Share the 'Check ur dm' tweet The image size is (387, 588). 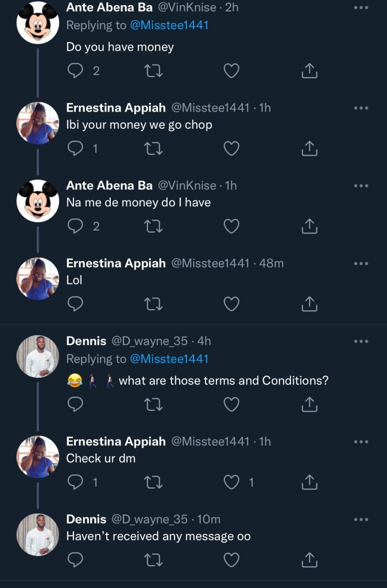(309, 482)
